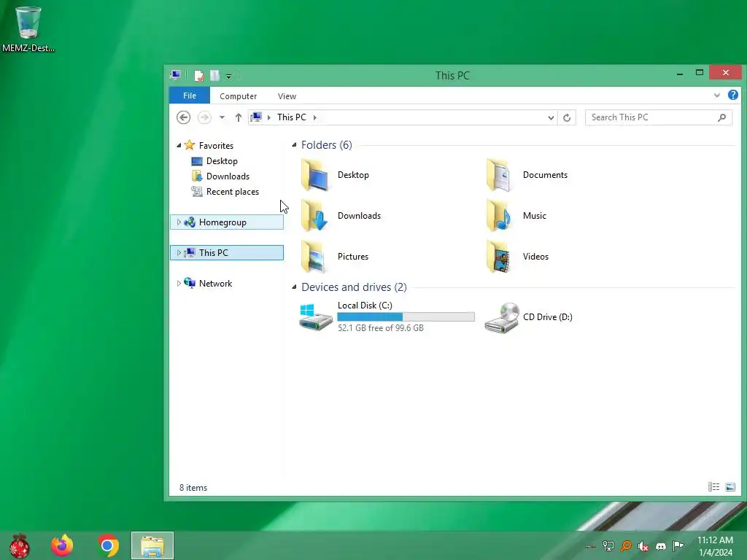This screenshot has width=747, height=560.
Task: Select the Local Disk (C:) drive icon
Action: click(x=315, y=317)
